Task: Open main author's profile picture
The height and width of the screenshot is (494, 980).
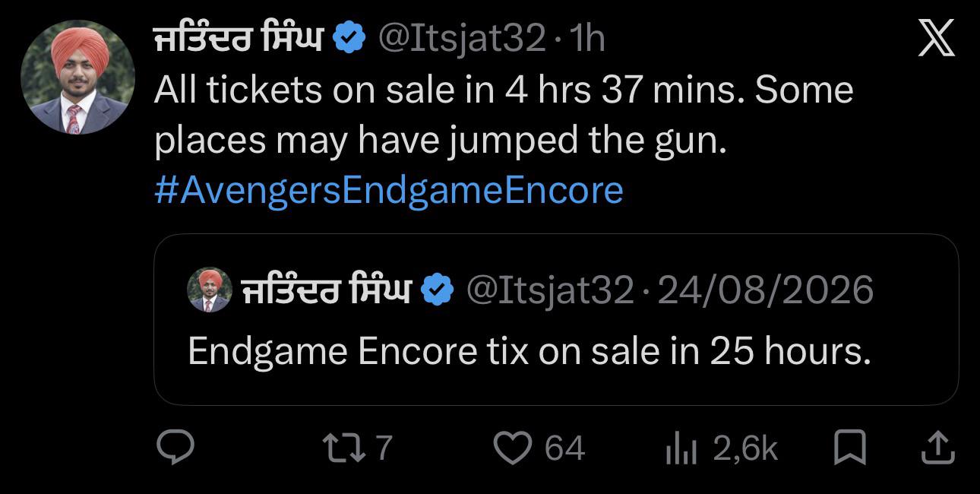Action: [77, 78]
